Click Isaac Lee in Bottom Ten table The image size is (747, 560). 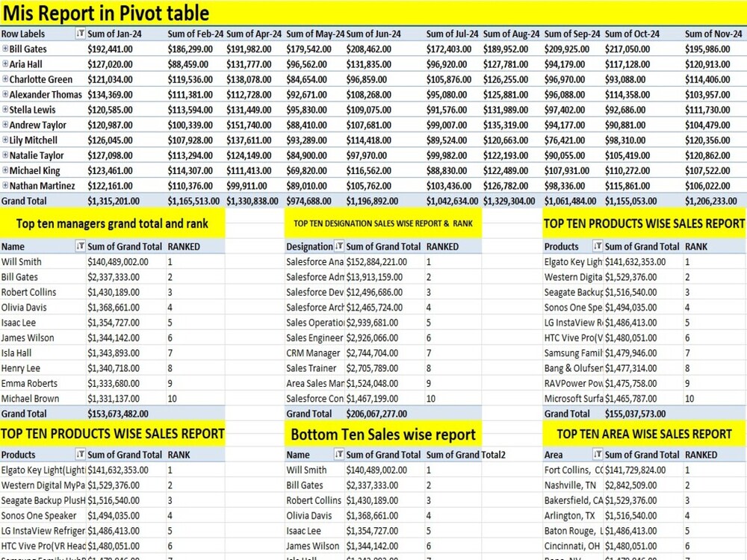303,531
